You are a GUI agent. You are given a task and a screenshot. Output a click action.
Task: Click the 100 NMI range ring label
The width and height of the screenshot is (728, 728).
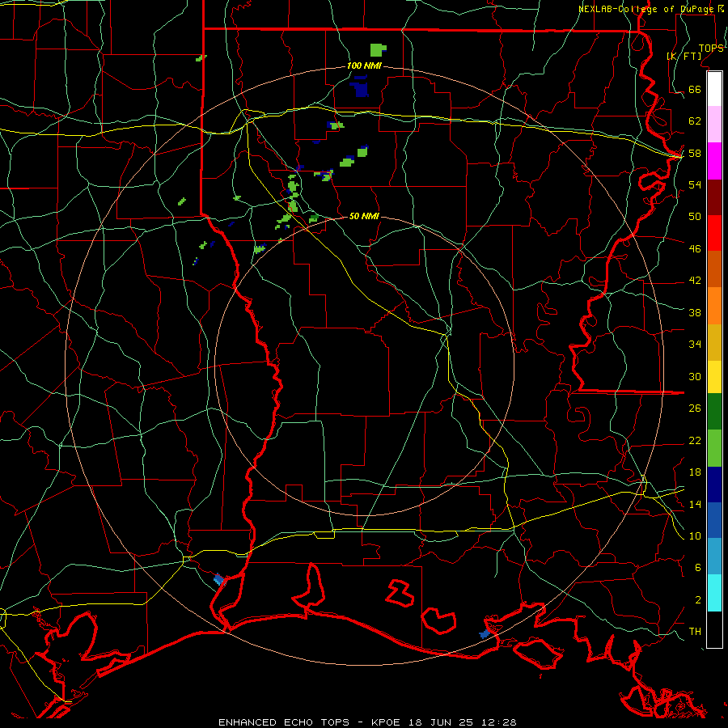tap(364, 66)
